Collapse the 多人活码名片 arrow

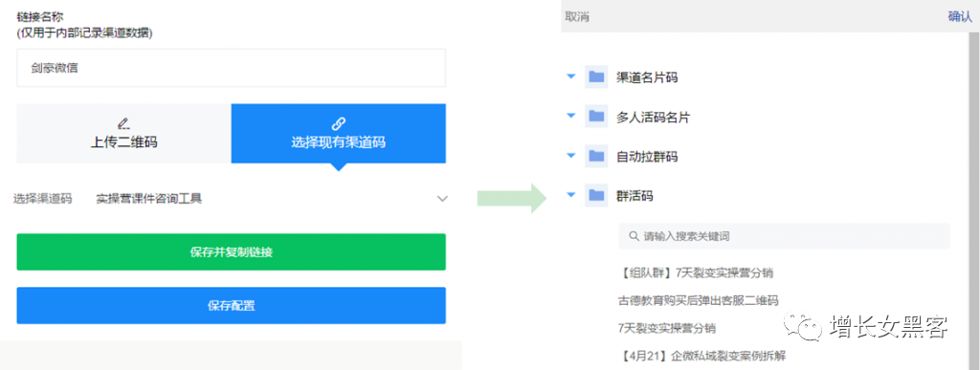pos(570,116)
